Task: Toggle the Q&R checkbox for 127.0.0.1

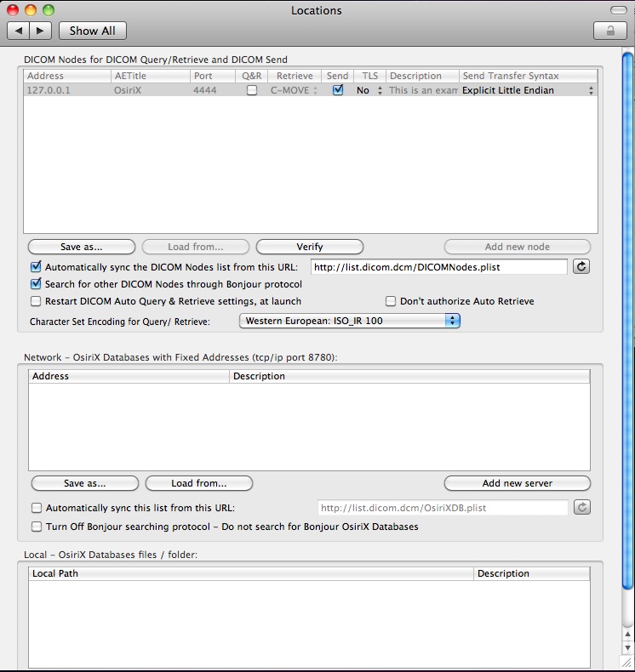Action: point(251,90)
